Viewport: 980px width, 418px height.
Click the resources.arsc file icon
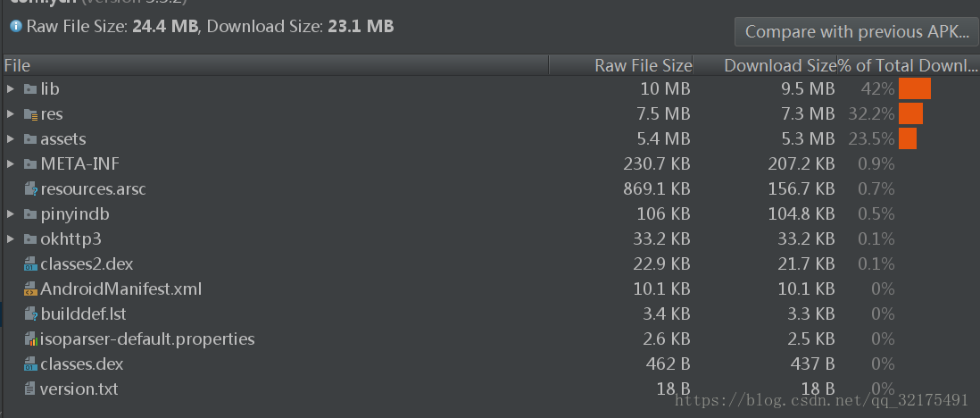[30, 189]
